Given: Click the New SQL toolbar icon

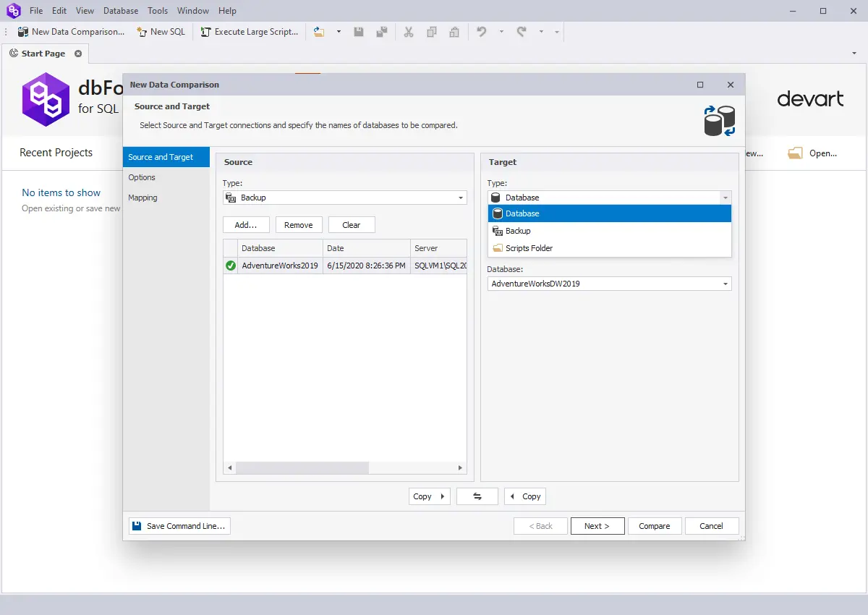Looking at the screenshot, I should click(x=142, y=32).
